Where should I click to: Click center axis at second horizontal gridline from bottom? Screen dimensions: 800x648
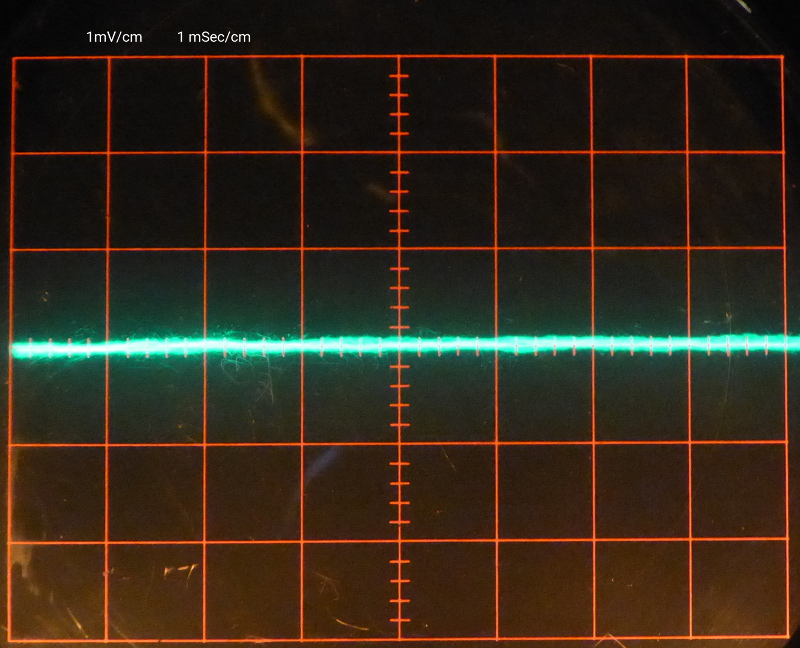[x=400, y=541]
